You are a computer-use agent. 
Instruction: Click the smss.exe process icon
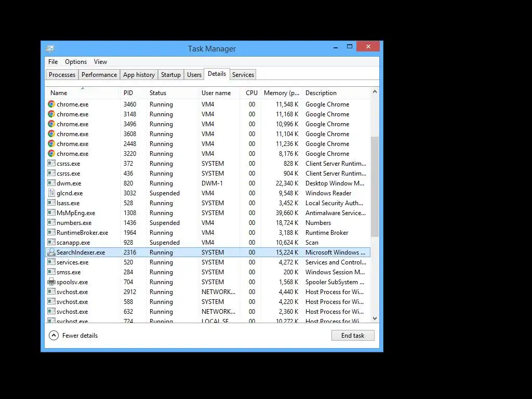(51, 271)
